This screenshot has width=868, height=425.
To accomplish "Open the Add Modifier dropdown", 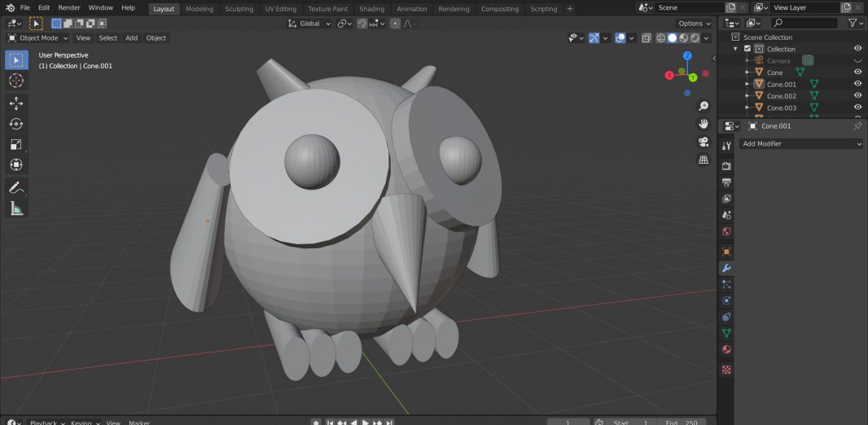I will coord(801,144).
